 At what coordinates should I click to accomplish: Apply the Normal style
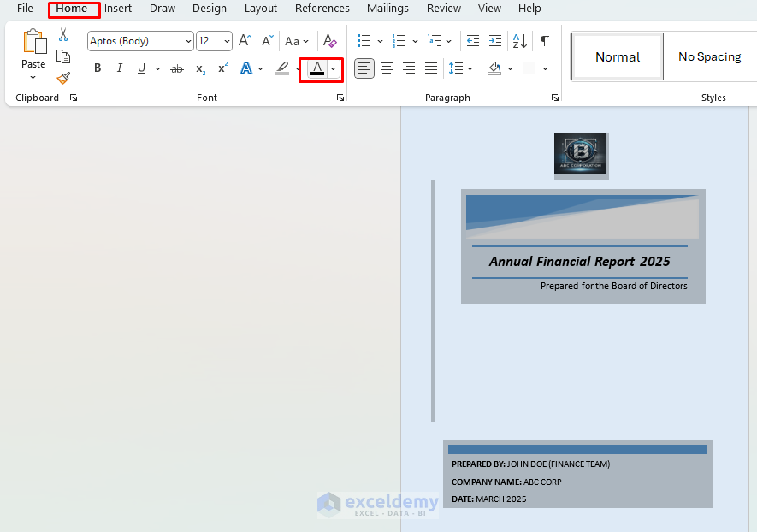(618, 57)
